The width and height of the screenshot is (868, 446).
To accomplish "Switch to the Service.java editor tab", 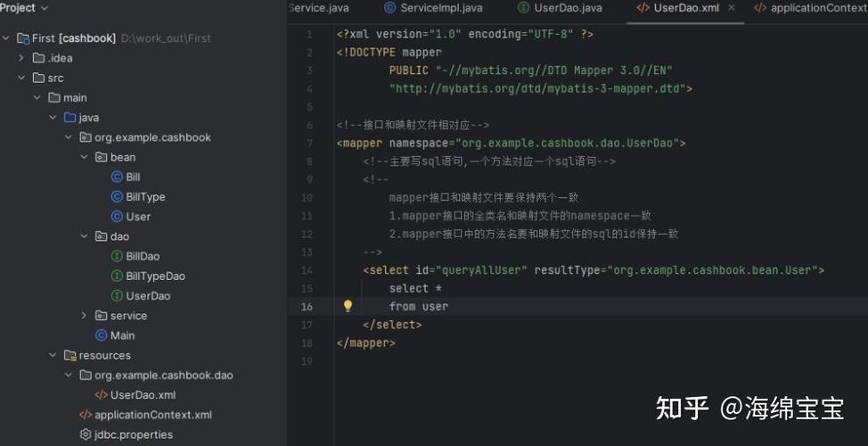I will [319, 8].
